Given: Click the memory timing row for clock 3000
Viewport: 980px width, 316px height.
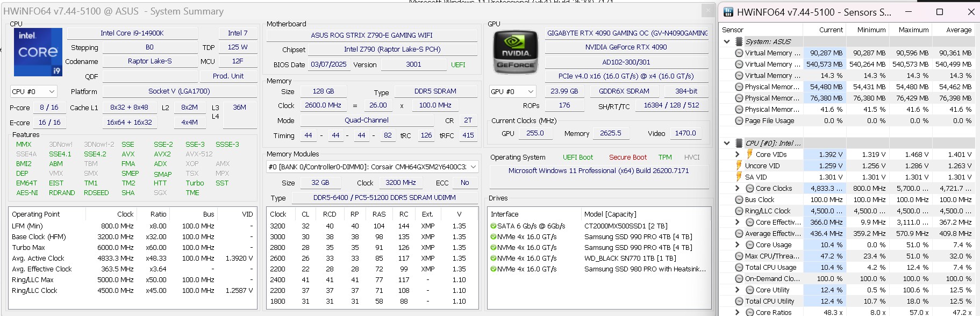Looking at the screenshot, I should [x=372, y=237].
